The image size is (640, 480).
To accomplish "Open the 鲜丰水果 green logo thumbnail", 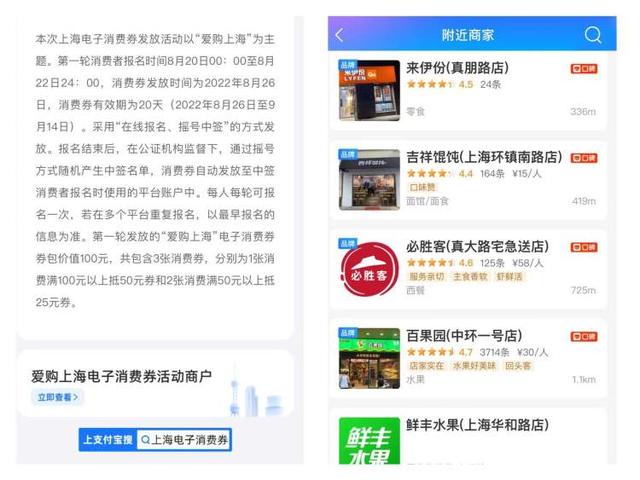I will click(x=369, y=440).
